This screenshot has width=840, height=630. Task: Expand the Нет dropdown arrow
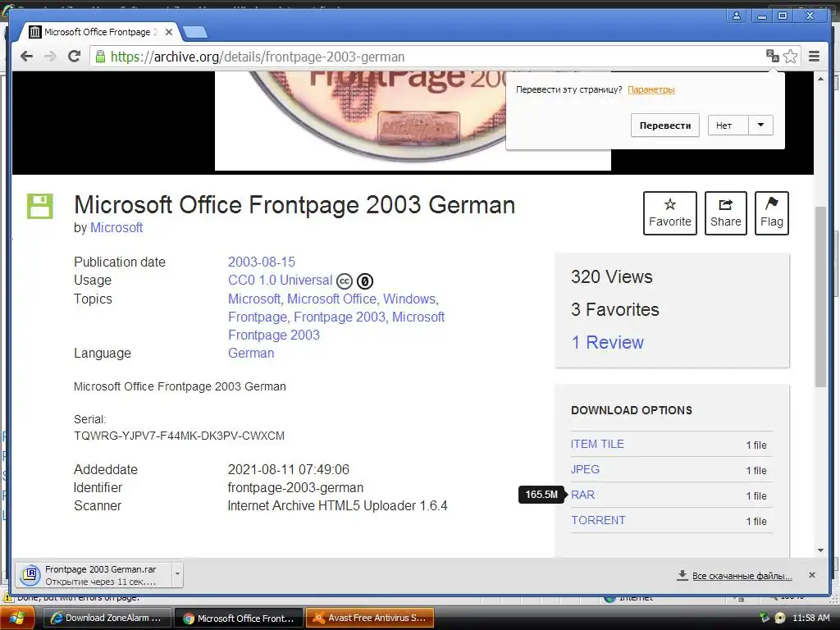[760, 126]
